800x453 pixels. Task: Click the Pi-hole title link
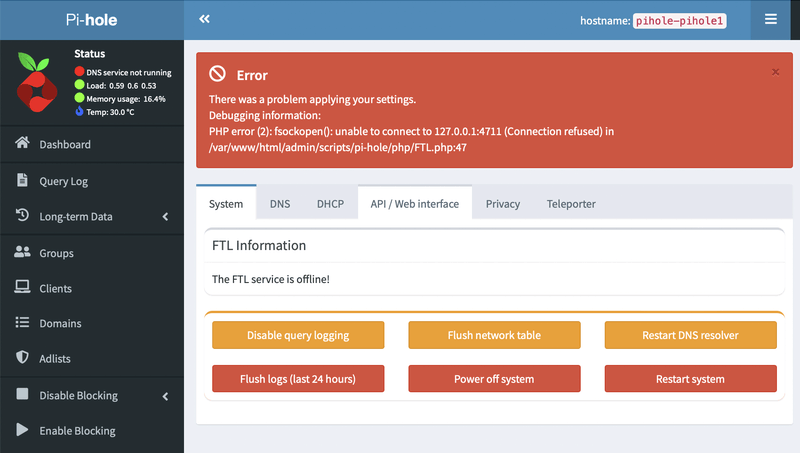coord(92,20)
